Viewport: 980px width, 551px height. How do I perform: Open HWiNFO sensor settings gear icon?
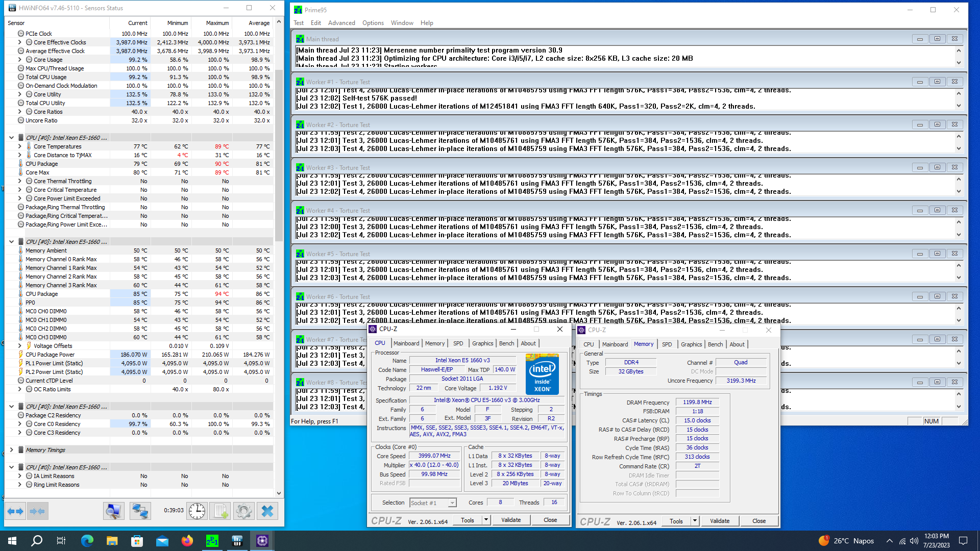[244, 511]
